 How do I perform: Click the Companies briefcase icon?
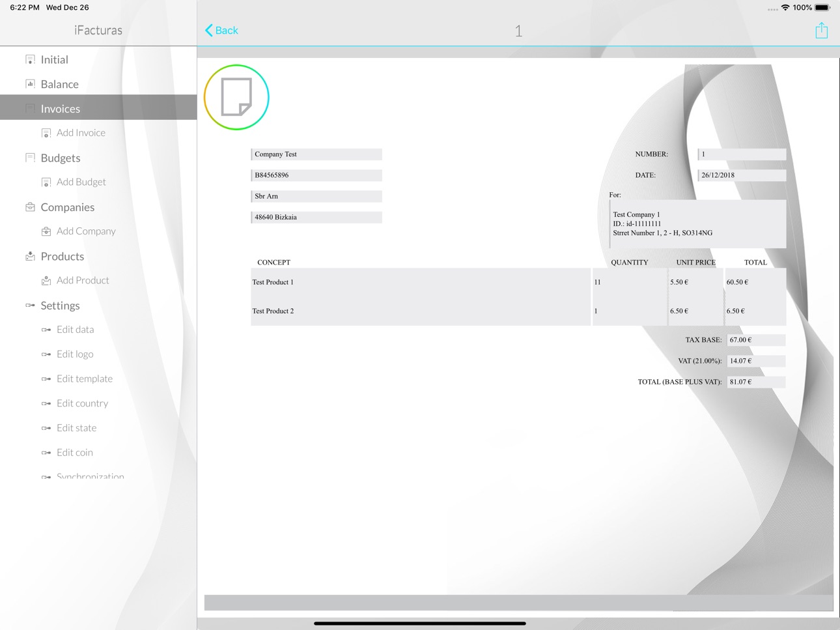(x=30, y=207)
